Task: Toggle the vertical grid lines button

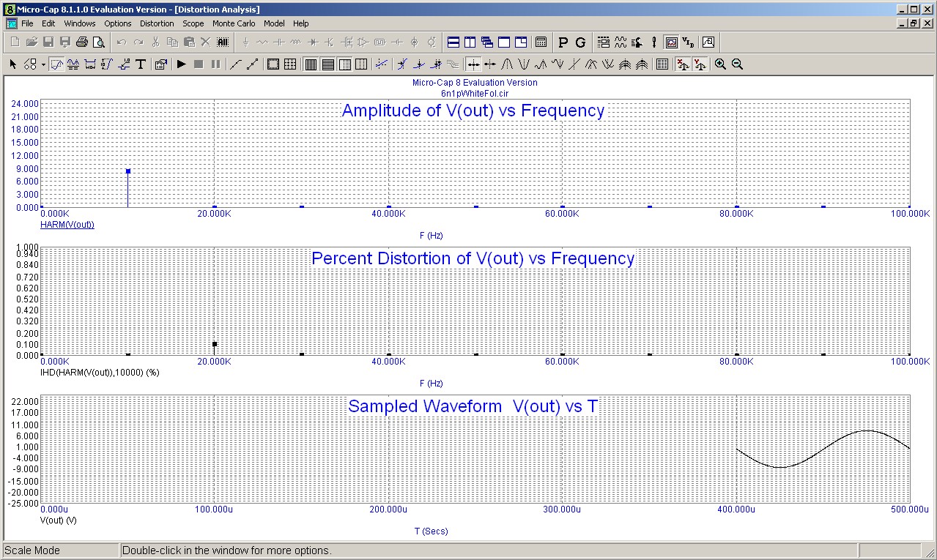Action: click(361, 64)
